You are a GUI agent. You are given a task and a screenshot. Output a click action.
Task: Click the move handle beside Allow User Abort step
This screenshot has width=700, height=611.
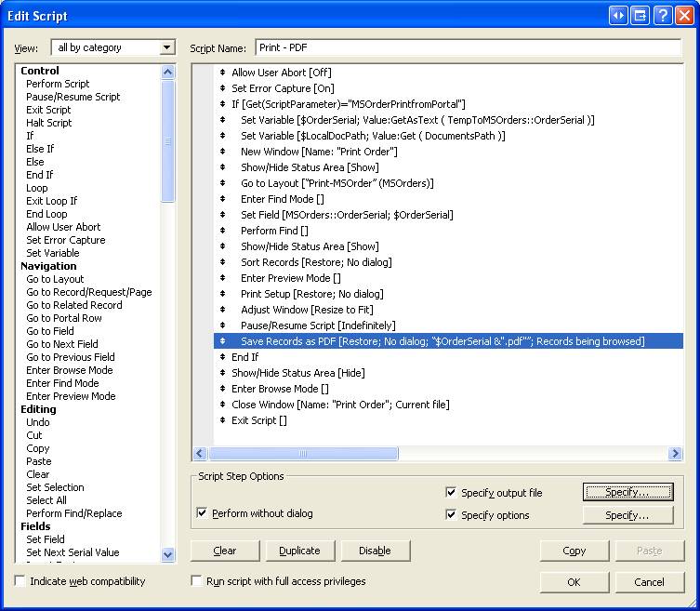click(x=222, y=73)
